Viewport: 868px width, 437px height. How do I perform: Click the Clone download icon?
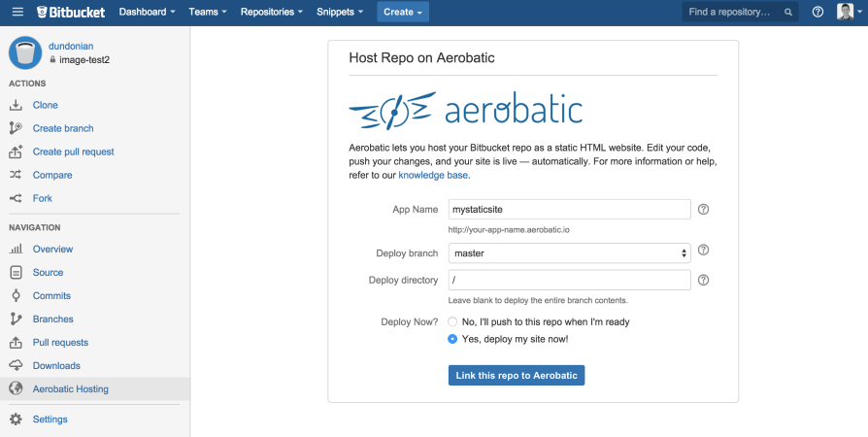point(16,105)
